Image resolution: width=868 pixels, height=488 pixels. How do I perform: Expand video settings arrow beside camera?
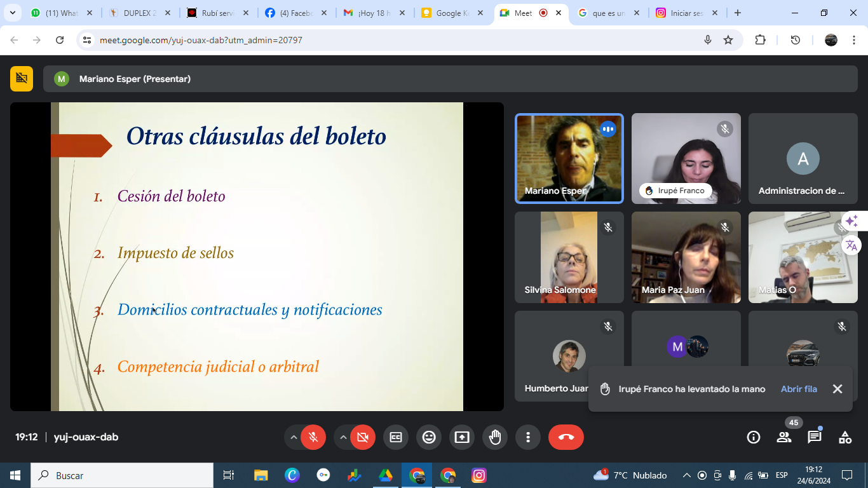pos(343,437)
